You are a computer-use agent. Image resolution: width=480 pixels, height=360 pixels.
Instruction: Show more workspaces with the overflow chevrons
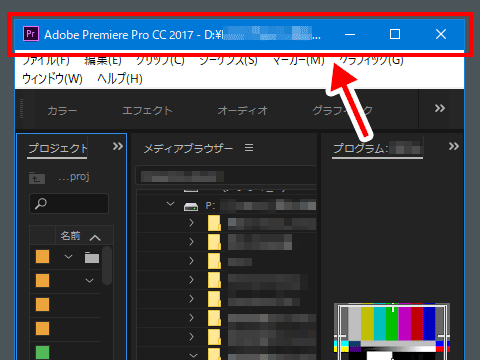[x=440, y=108]
